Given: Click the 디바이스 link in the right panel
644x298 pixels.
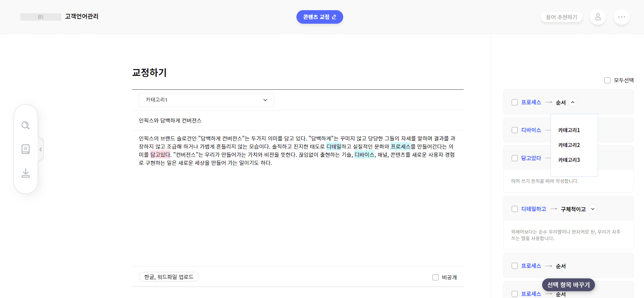Looking at the screenshot, I should pyautogui.click(x=531, y=130).
